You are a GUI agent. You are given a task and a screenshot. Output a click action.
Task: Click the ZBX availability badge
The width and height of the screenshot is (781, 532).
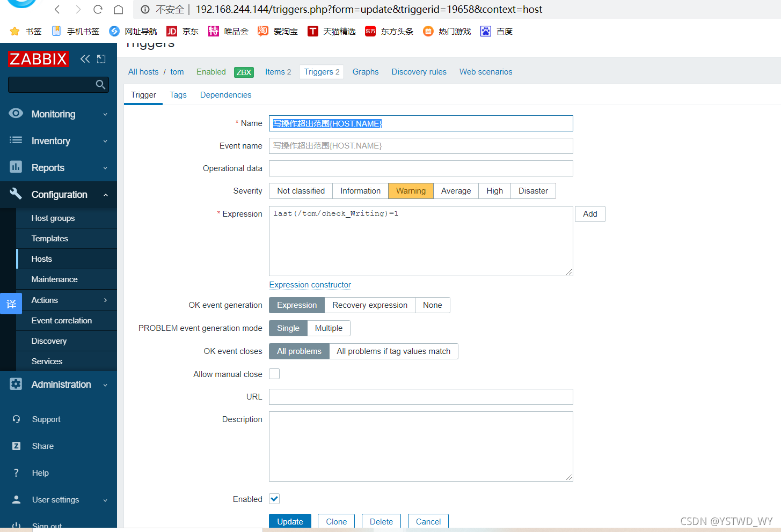[244, 72]
